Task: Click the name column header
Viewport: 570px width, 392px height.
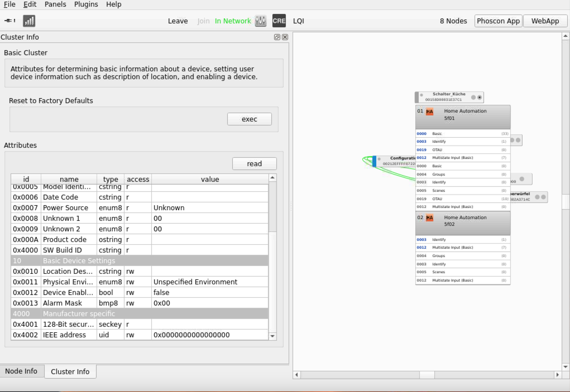Action: click(x=69, y=179)
